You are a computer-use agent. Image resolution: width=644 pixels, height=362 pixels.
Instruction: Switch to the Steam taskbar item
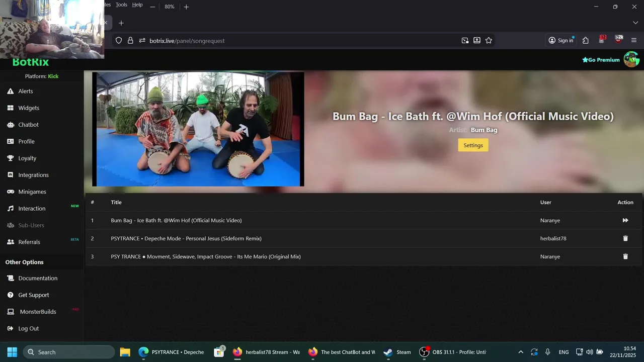397,352
